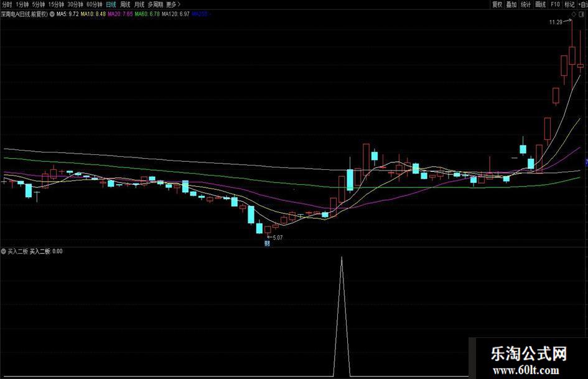Open the main chart indicator settings dropdown icon
Screen dimensions: 588x379
pyautogui.click(x=52, y=14)
